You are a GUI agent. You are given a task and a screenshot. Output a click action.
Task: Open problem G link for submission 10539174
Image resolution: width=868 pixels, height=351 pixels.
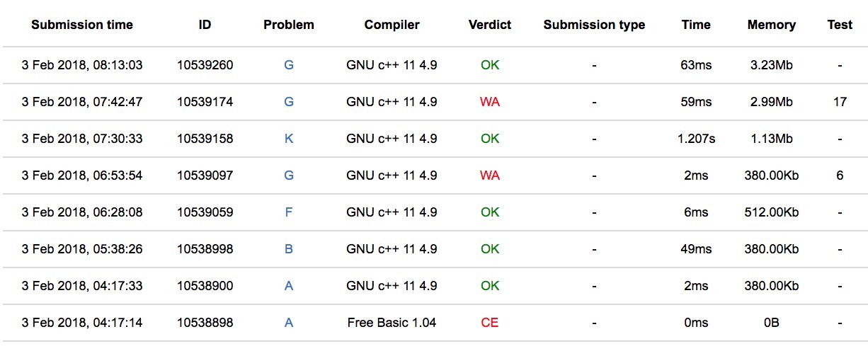pos(289,102)
